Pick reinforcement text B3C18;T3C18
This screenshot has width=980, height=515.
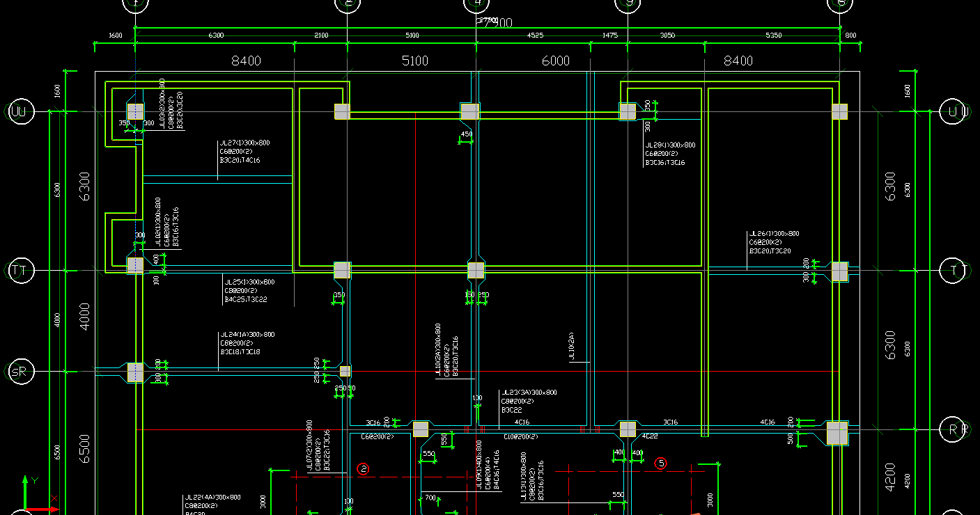pos(240,352)
